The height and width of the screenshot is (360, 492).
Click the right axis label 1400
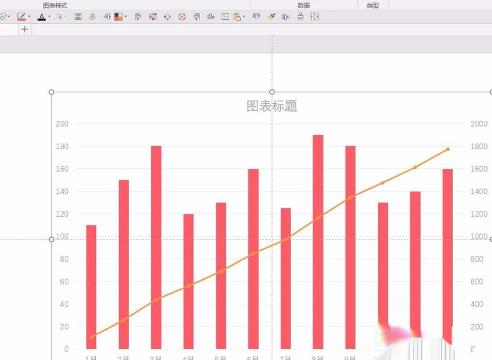[479, 191]
